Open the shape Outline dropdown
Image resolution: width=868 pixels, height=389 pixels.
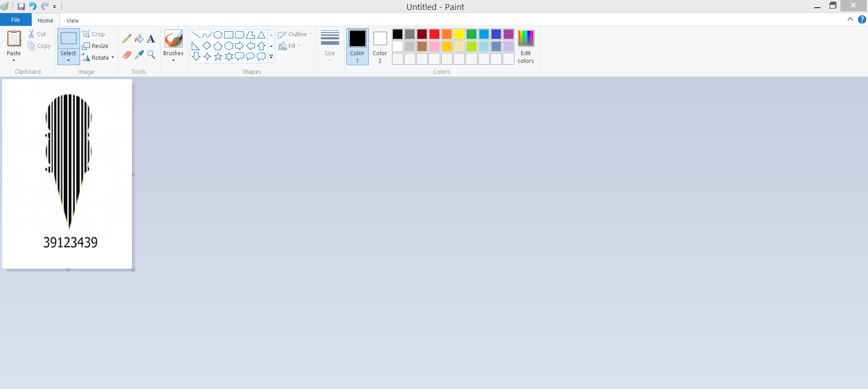295,34
